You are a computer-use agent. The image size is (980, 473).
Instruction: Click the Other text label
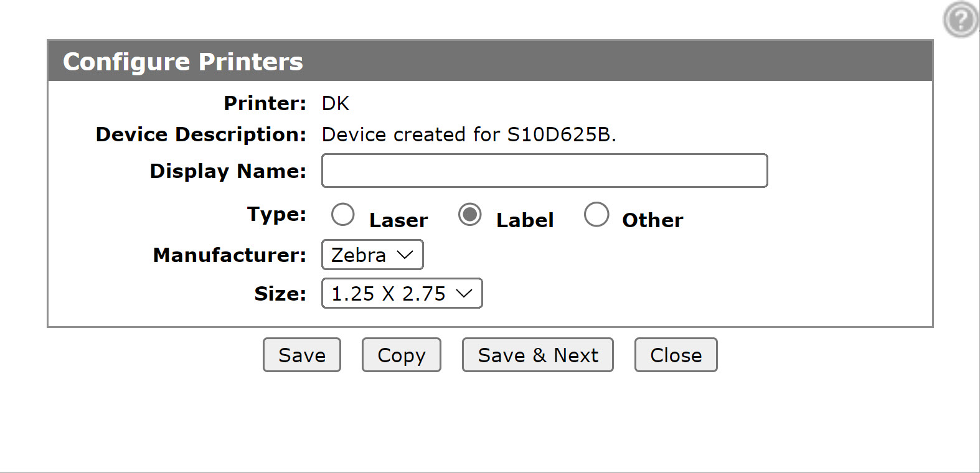(x=653, y=220)
